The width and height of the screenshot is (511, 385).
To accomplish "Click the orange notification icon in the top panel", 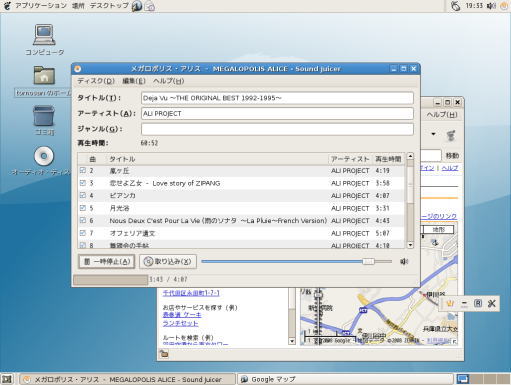I will click(x=504, y=6).
